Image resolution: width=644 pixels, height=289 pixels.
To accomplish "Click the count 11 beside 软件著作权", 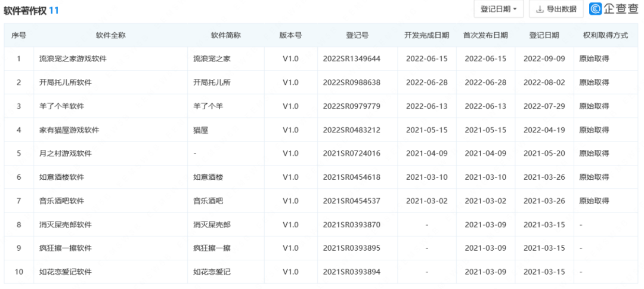I will click(54, 11).
